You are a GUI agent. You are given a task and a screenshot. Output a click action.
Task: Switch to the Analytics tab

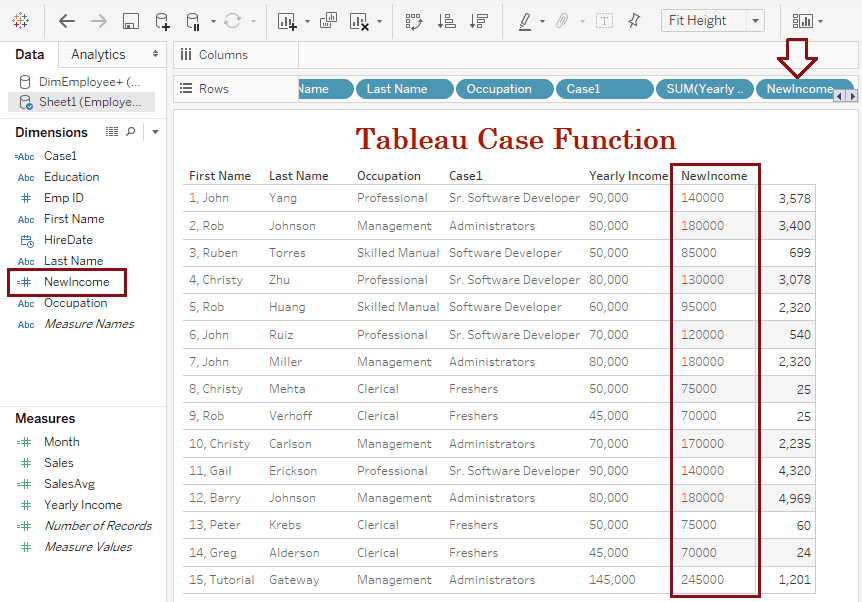tap(98, 54)
